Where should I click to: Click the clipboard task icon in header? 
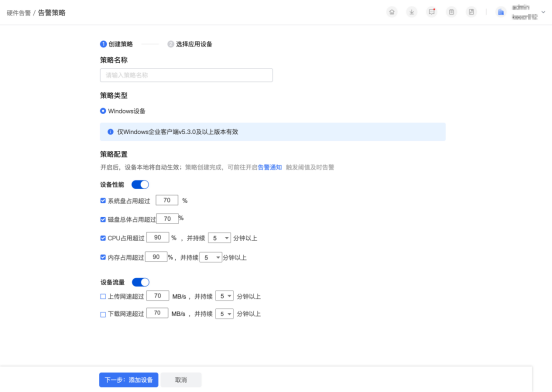pos(451,12)
